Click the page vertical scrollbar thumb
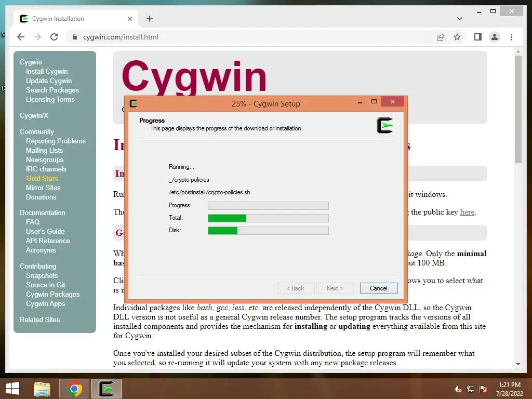This screenshot has width=532, height=399. [x=518, y=109]
